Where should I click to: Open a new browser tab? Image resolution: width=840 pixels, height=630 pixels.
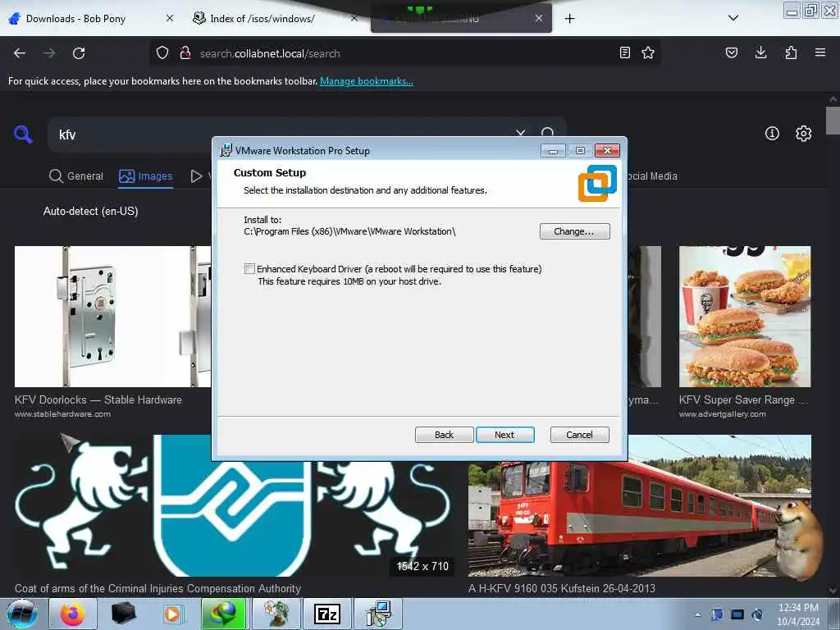point(569,19)
